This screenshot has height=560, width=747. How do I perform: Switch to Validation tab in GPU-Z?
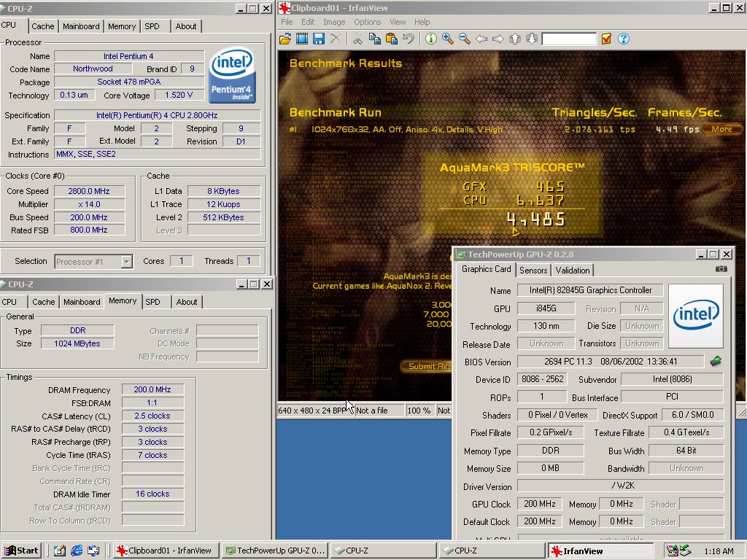click(572, 271)
